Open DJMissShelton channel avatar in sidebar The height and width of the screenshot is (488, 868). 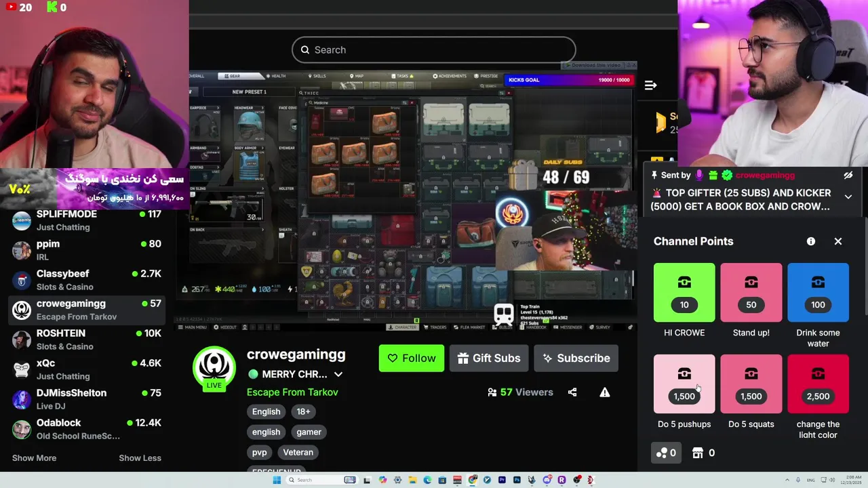coord(22,399)
